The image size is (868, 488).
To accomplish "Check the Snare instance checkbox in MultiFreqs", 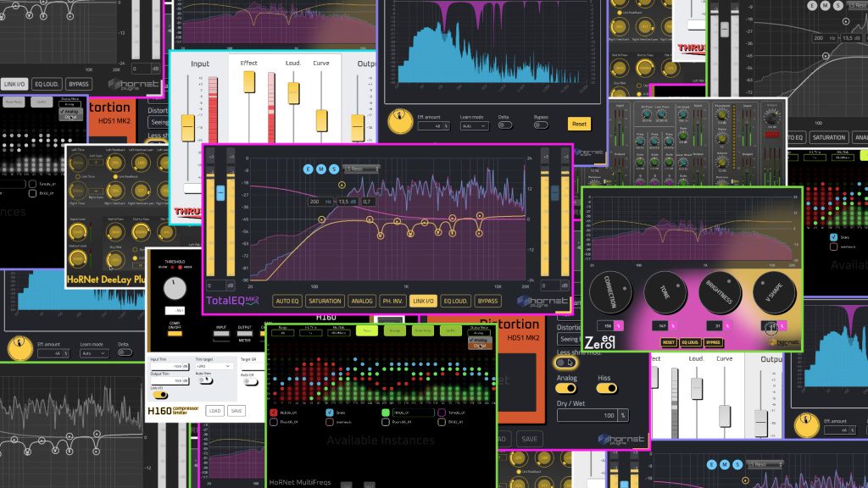I will pyautogui.click(x=330, y=413).
